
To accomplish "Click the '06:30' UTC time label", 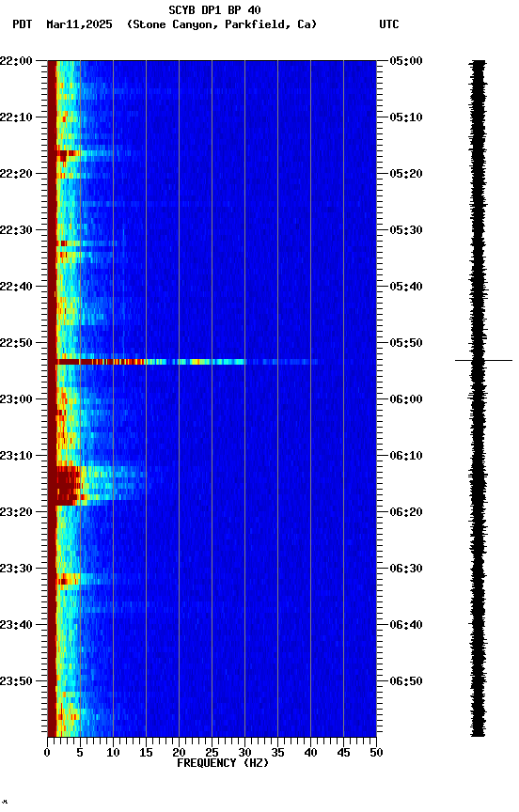I will coord(406,569).
